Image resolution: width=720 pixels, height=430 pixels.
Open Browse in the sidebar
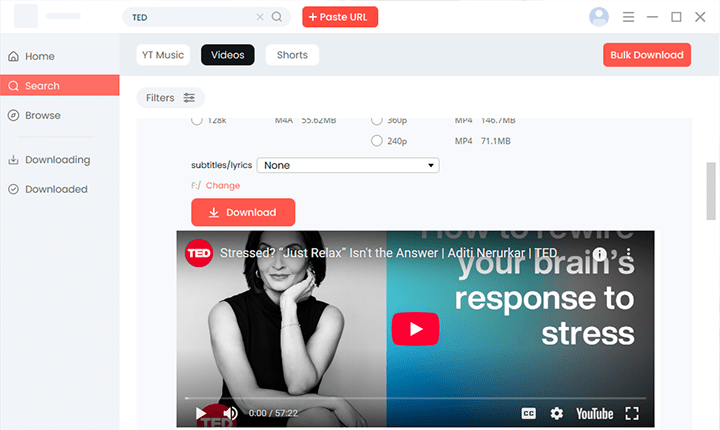point(60,115)
